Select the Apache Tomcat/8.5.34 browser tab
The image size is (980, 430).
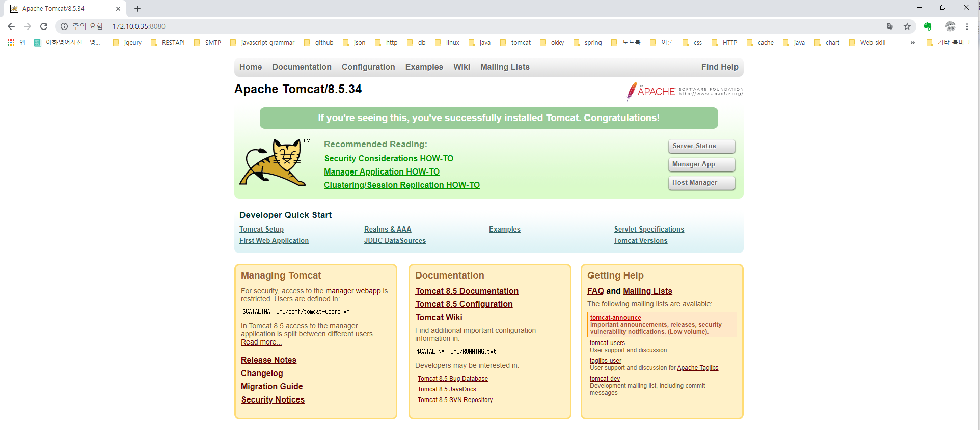point(65,9)
